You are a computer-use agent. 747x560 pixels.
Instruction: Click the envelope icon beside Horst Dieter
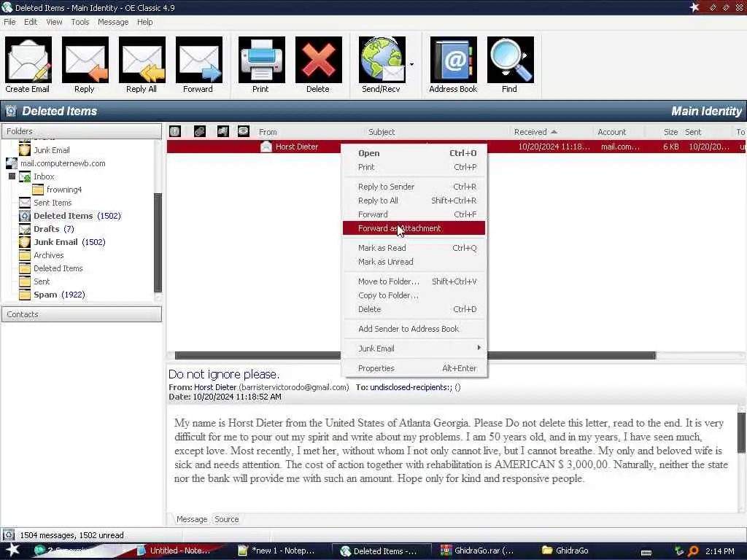tap(266, 147)
